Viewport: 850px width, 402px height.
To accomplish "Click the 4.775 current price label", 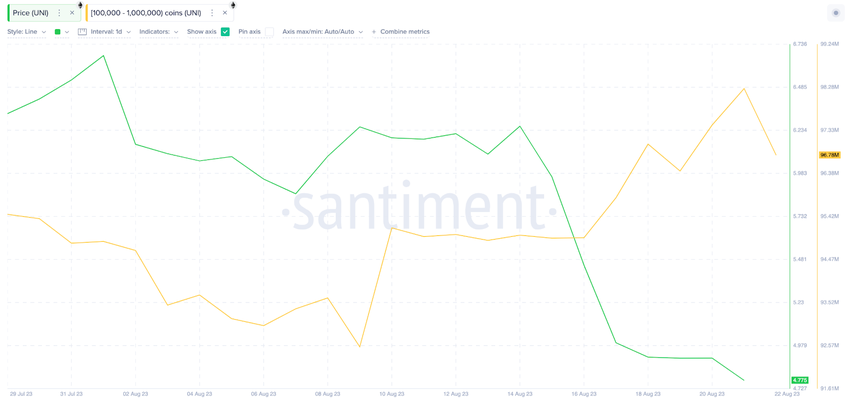I will coord(800,380).
